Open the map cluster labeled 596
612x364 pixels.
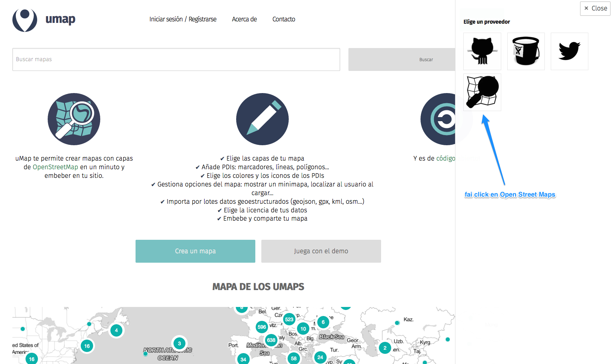click(x=262, y=327)
